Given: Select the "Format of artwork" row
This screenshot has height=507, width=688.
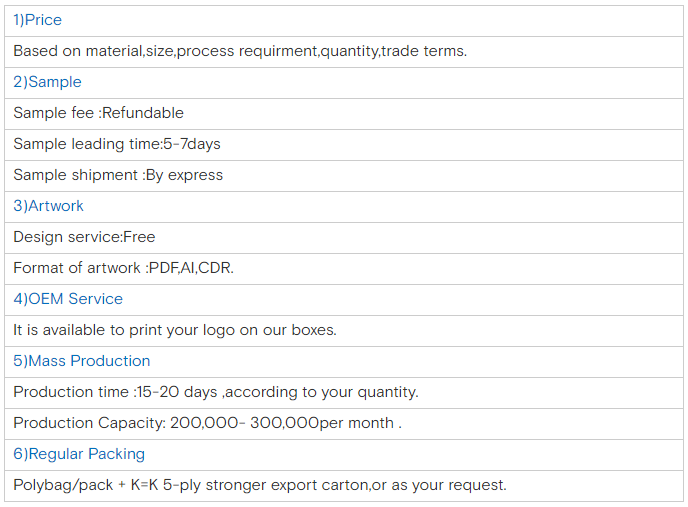Looking at the screenshot, I should pyautogui.click(x=123, y=268).
